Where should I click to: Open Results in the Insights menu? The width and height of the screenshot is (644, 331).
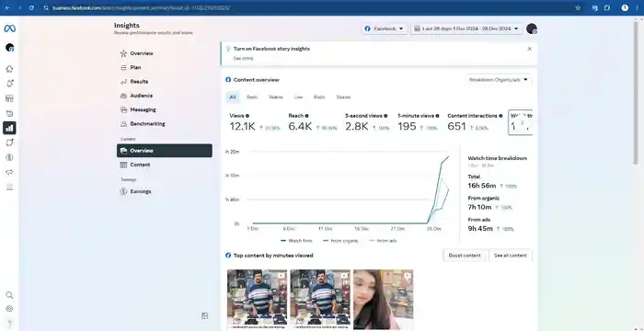click(165, 81)
